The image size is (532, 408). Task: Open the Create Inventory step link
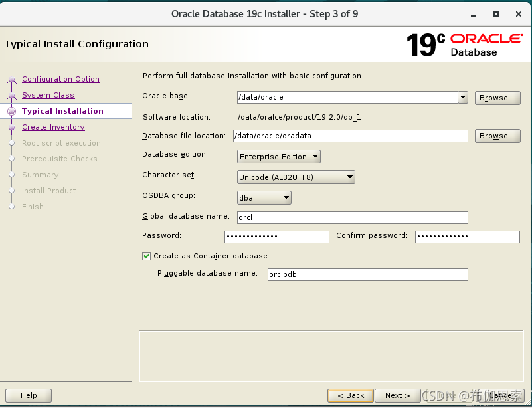pos(53,127)
